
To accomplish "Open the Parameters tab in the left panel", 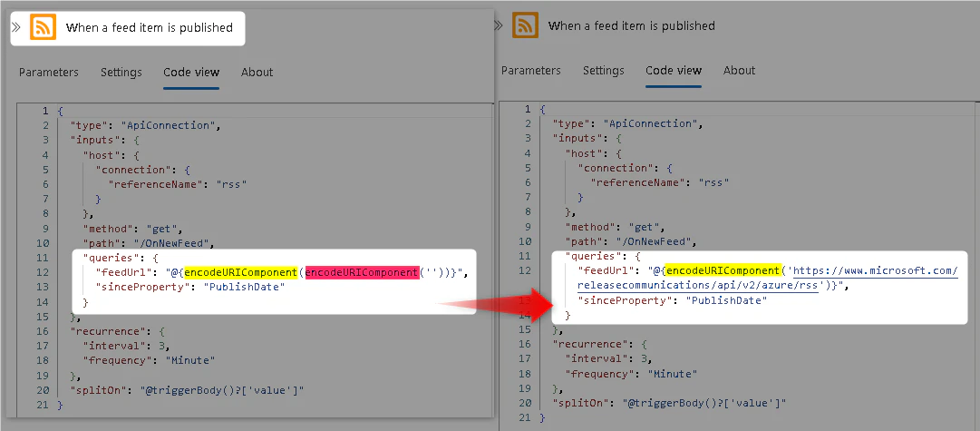I will click(49, 72).
